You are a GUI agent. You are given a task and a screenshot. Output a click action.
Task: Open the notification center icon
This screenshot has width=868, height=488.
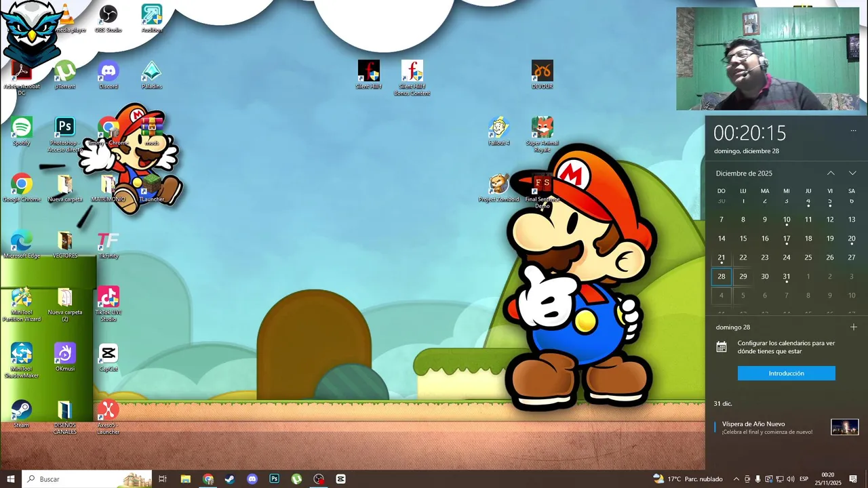tap(853, 479)
